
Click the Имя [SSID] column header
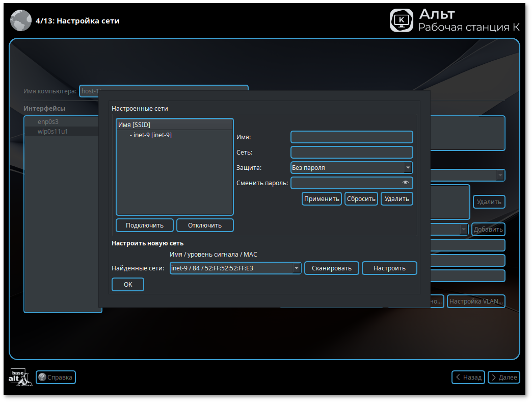point(174,124)
